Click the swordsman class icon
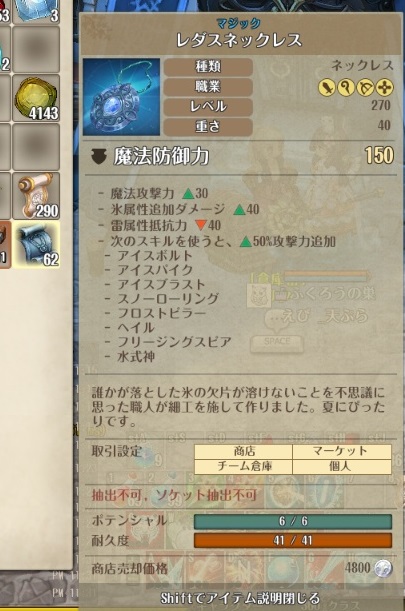The height and width of the screenshot is (611, 405). (327, 87)
